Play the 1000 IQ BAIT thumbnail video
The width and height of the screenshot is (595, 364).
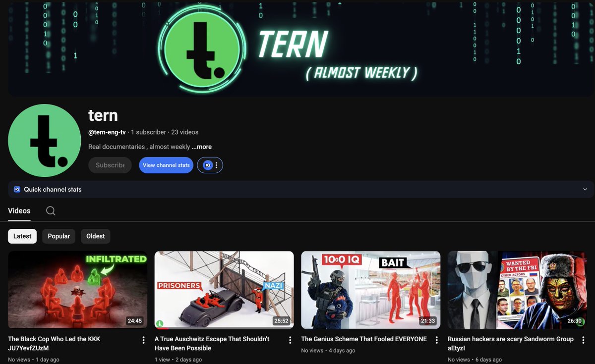(371, 290)
